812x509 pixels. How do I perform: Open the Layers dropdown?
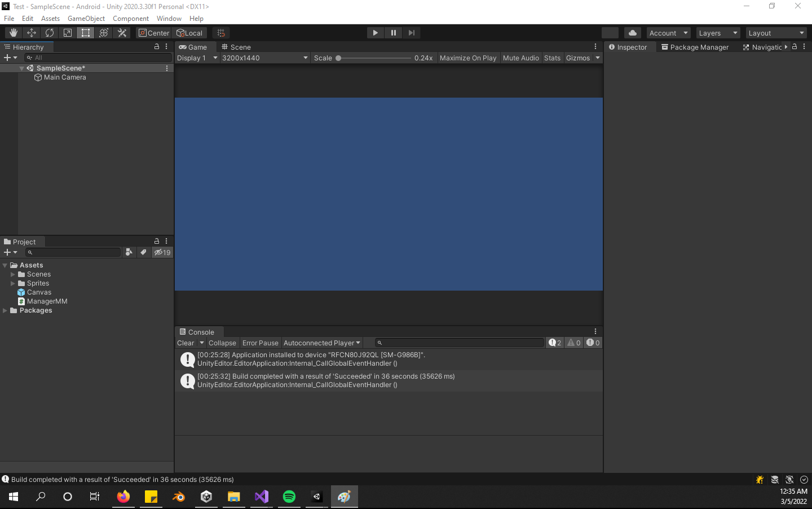click(x=717, y=32)
